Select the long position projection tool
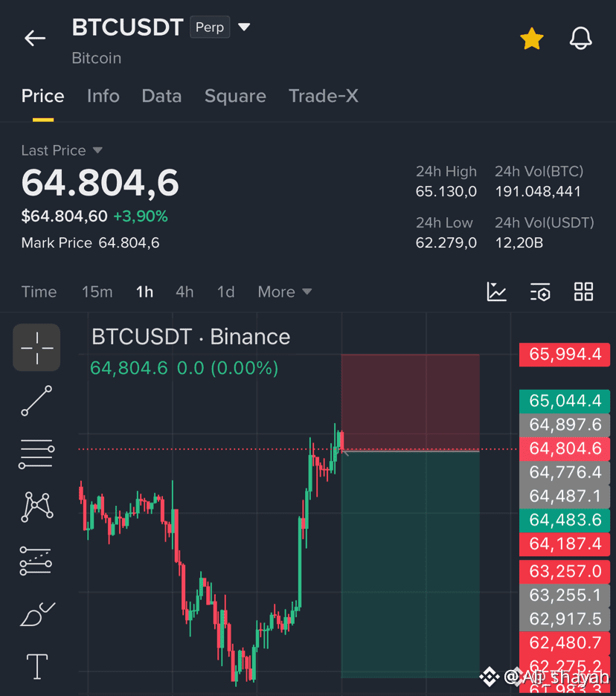Image resolution: width=616 pixels, height=696 pixels. tap(36, 561)
